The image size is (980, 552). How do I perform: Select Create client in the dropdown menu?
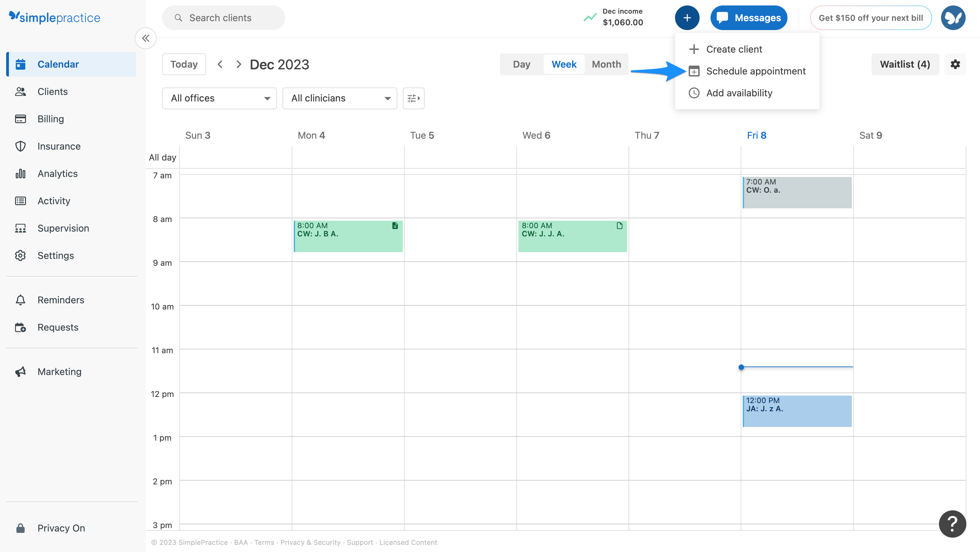pos(733,49)
